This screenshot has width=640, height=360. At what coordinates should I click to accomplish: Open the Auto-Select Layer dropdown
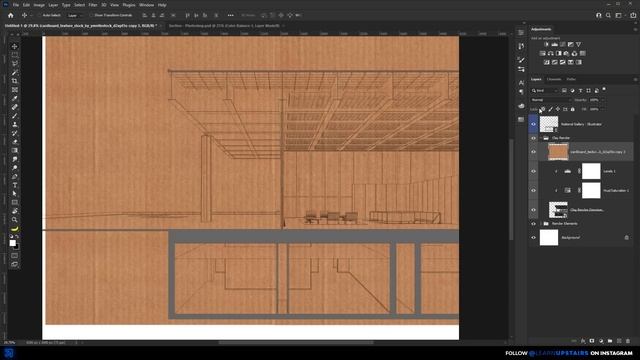pyautogui.click(x=75, y=16)
